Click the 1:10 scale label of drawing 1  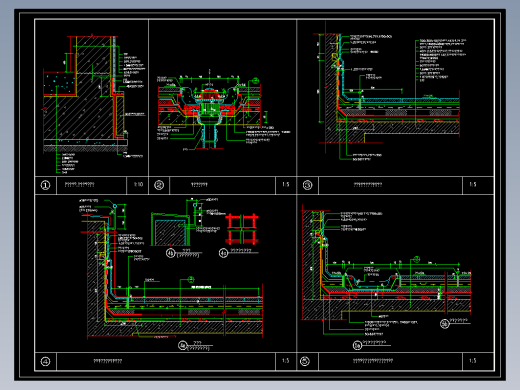(x=138, y=184)
